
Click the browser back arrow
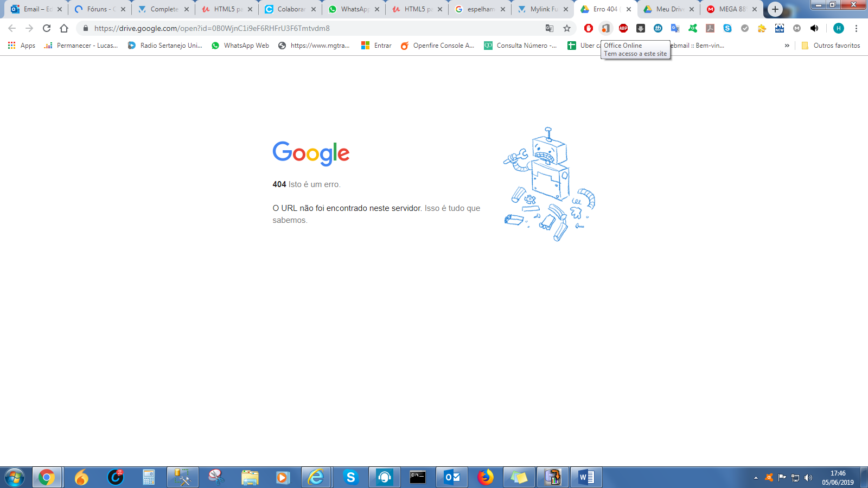(12, 28)
